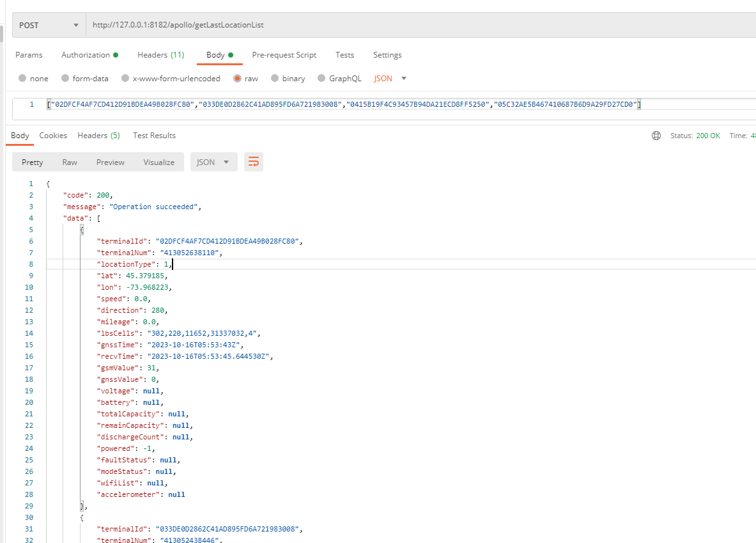
Task: Open the POST method dropdown
Action: coord(49,26)
